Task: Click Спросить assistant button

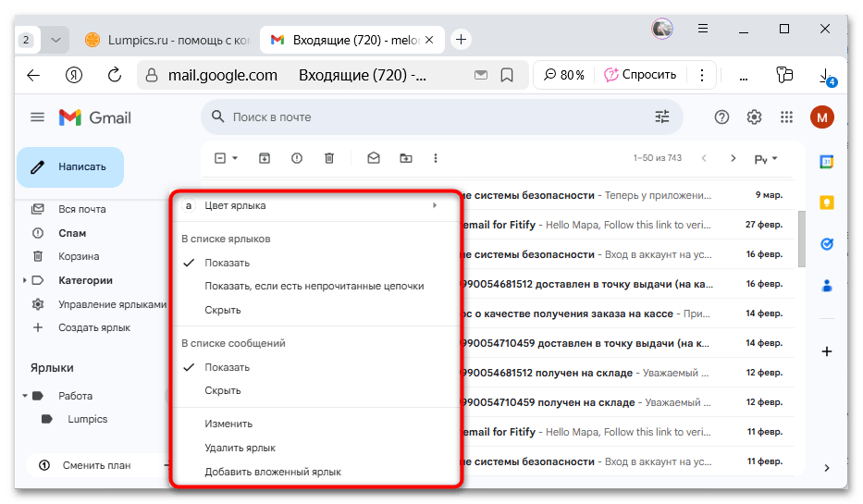Action: click(640, 75)
